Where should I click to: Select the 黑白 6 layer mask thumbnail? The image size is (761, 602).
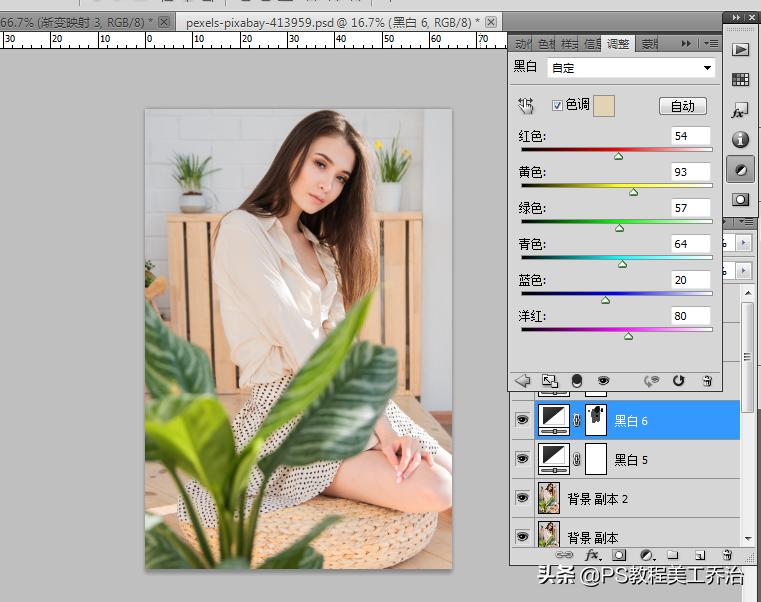pos(596,420)
